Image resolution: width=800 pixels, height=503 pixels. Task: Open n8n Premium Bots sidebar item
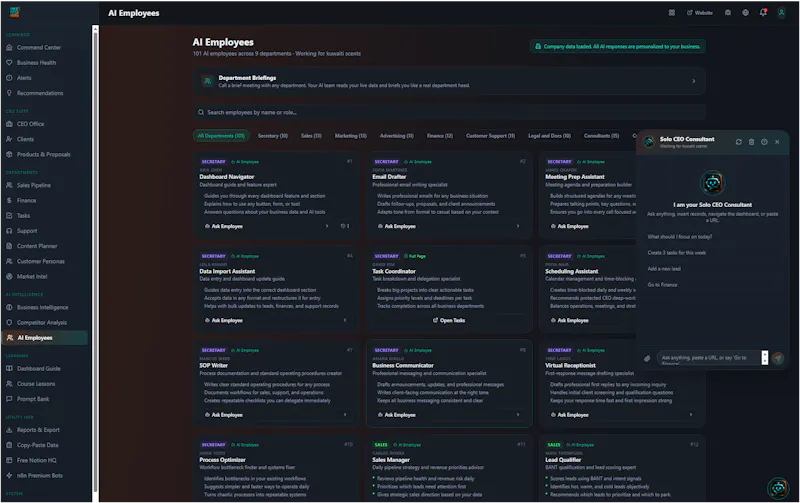pyautogui.click(x=40, y=475)
